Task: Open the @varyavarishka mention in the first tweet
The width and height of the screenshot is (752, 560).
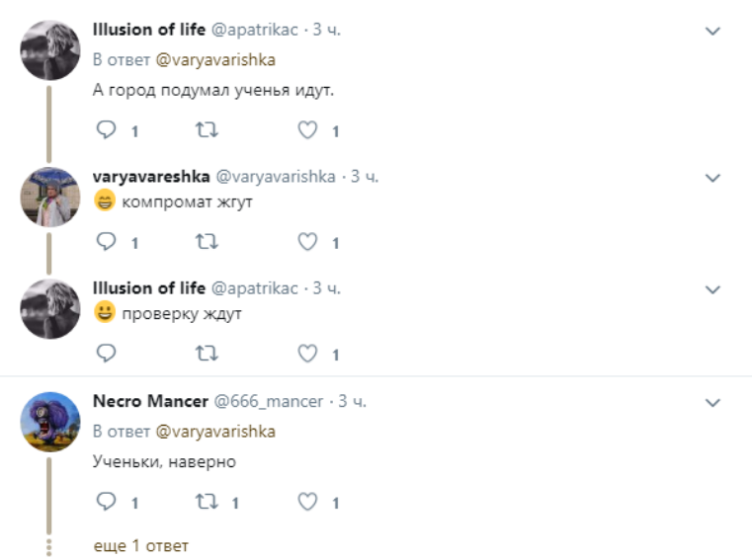Action: pyautogui.click(x=215, y=59)
